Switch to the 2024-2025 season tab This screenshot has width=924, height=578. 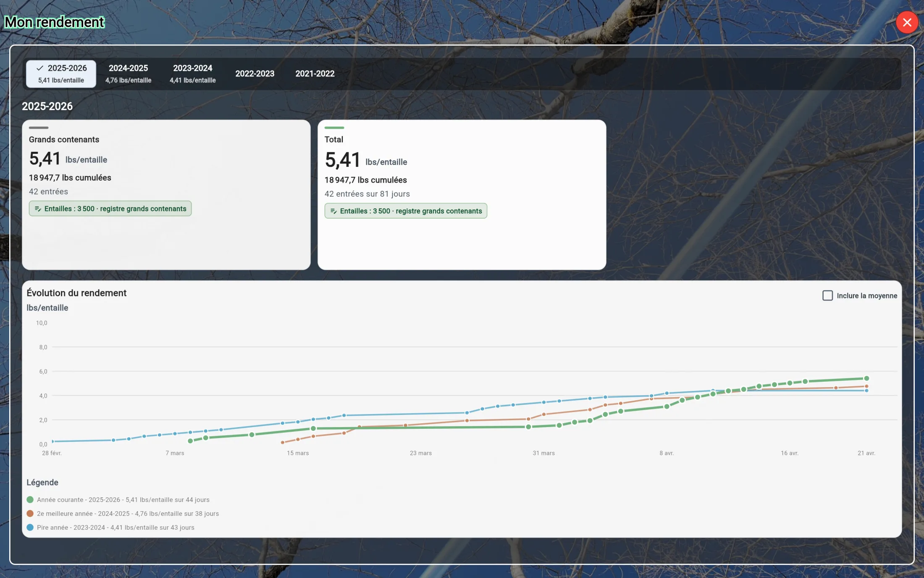128,74
